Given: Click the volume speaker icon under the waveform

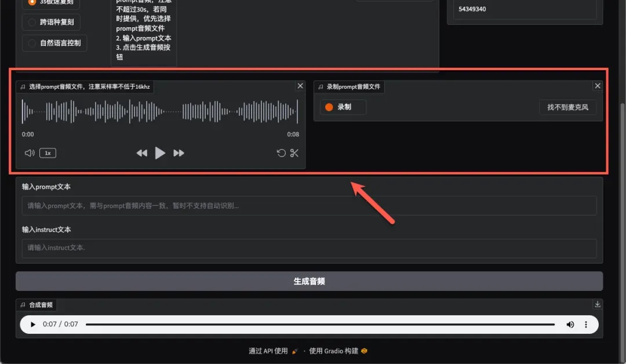Looking at the screenshot, I should 30,153.
